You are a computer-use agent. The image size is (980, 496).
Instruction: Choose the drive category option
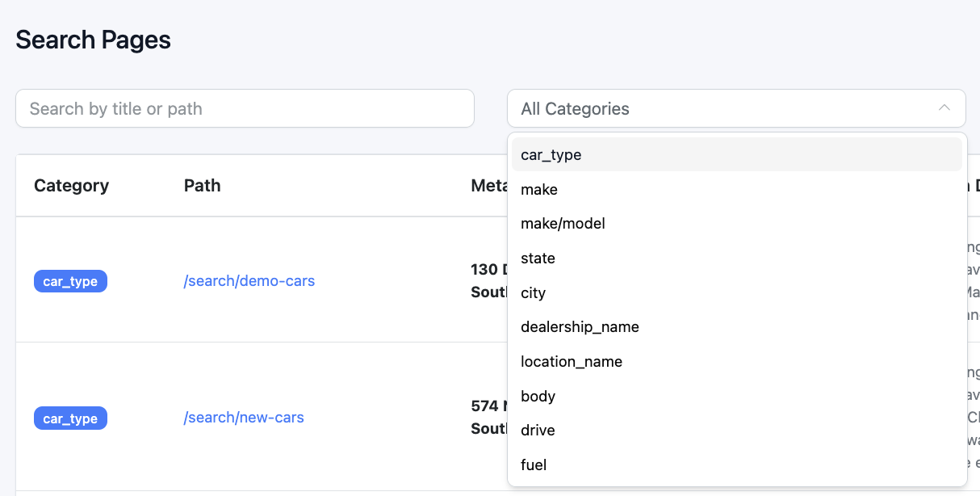[538, 431]
